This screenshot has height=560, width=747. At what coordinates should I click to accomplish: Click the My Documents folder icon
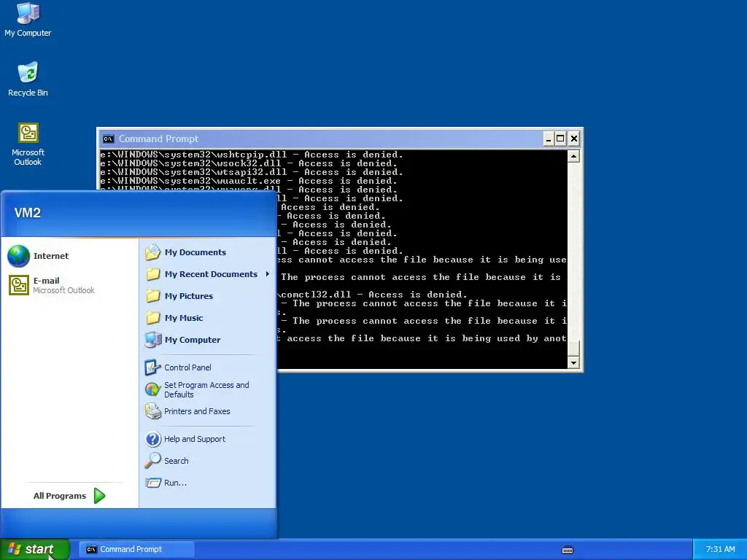coord(153,252)
